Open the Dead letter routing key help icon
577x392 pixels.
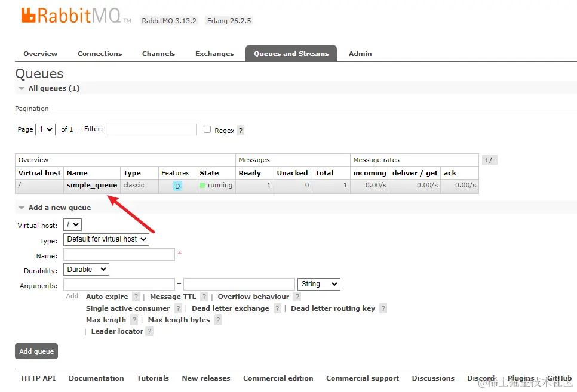pos(383,308)
